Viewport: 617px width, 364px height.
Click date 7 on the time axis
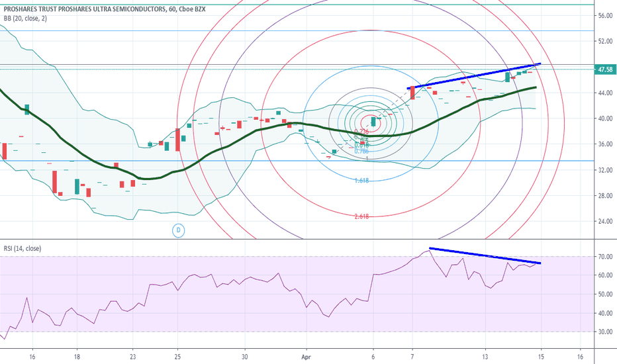point(412,357)
